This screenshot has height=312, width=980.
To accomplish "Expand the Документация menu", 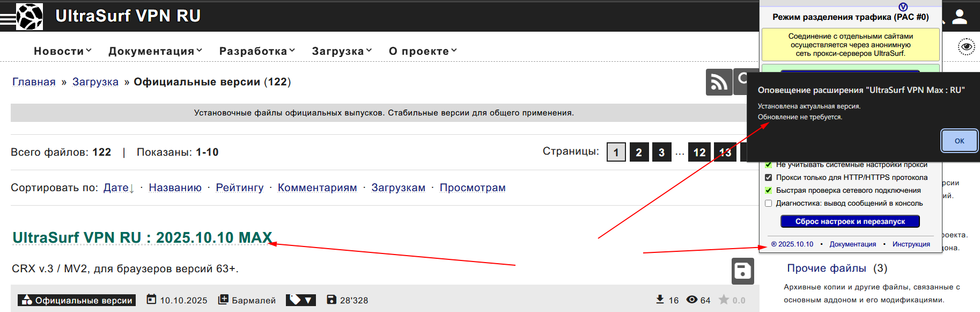I will [156, 51].
